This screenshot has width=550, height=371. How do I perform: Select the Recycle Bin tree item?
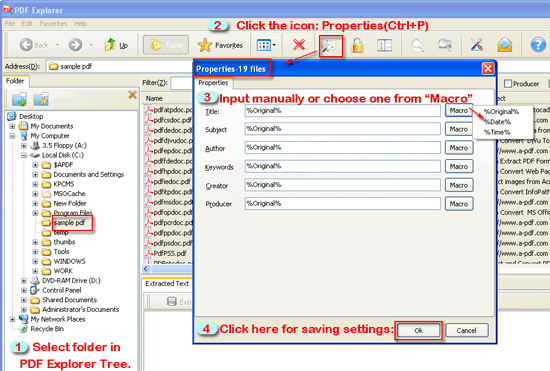pyautogui.click(x=47, y=329)
